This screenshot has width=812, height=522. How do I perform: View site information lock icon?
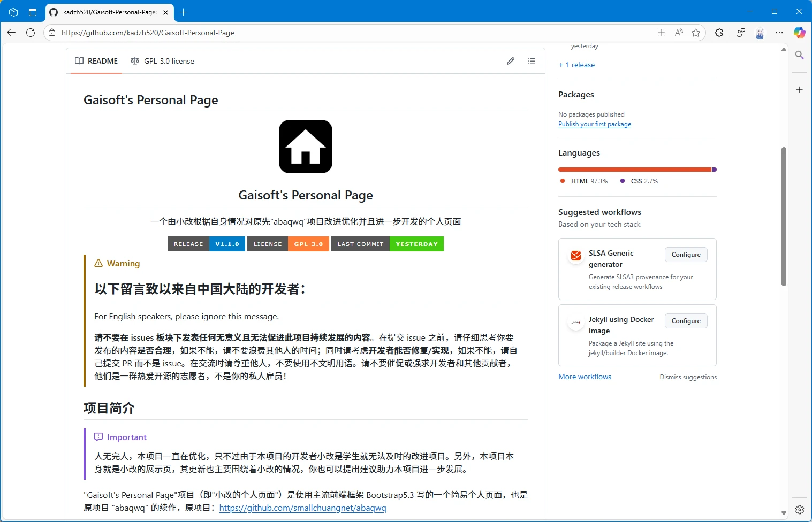52,33
